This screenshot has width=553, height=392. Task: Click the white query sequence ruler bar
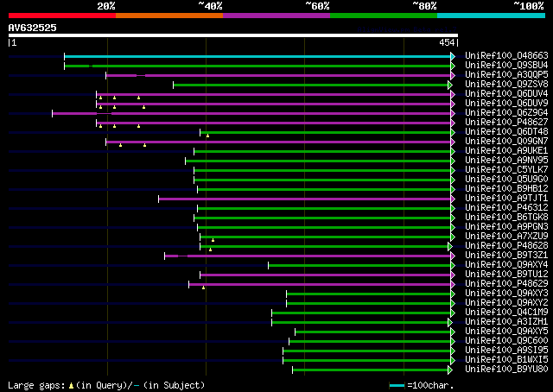click(233, 35)
